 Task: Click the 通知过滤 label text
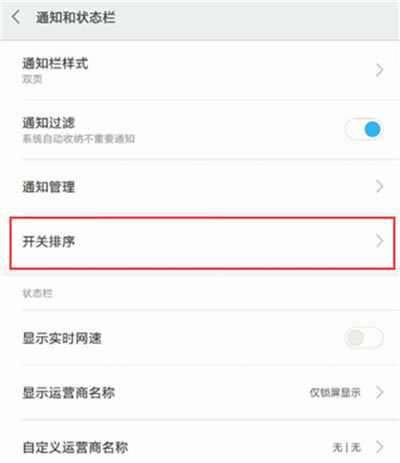click(x=49, y=123)
